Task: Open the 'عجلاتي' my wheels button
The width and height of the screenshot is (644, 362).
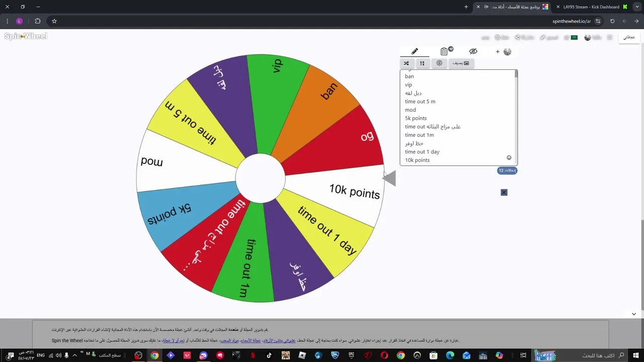Action: tap(629, 37)
